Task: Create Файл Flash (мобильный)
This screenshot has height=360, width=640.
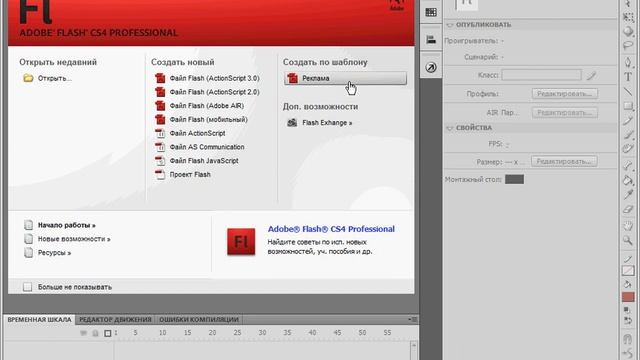Action: point(201,120)
